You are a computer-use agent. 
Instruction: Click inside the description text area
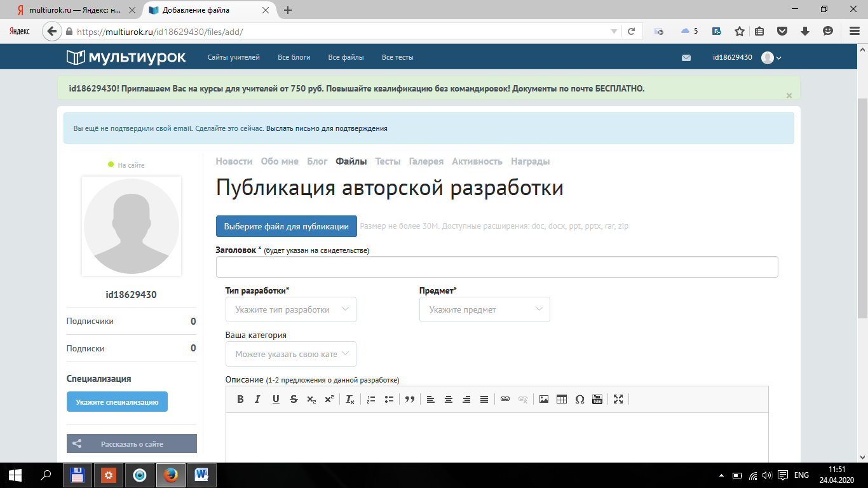click(x=497, y=438)
